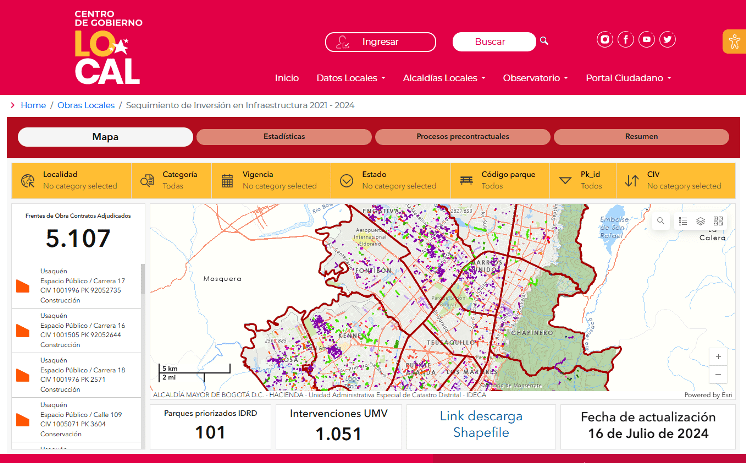
Task: Open the Datos Locales menu
Action: click(x=350, y=78)
